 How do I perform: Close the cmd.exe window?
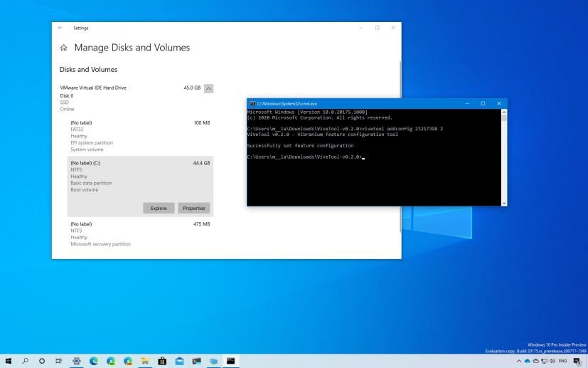click(498, 103)
